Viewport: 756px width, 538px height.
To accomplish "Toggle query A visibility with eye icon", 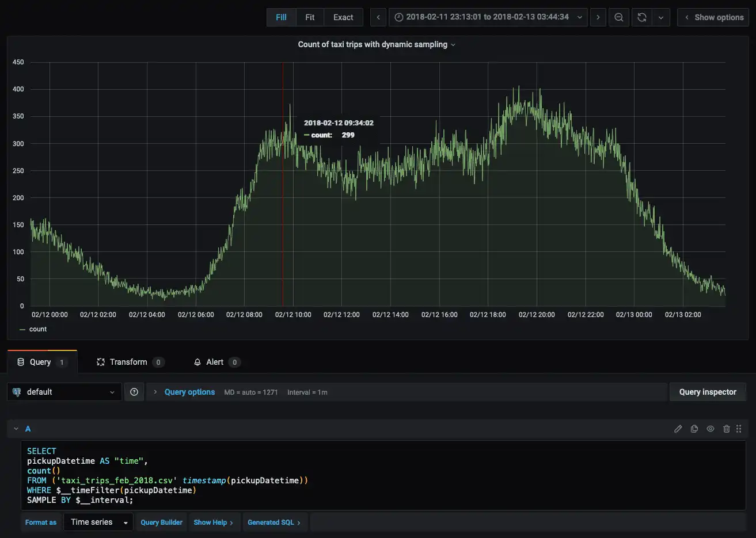I will [711, 429].
